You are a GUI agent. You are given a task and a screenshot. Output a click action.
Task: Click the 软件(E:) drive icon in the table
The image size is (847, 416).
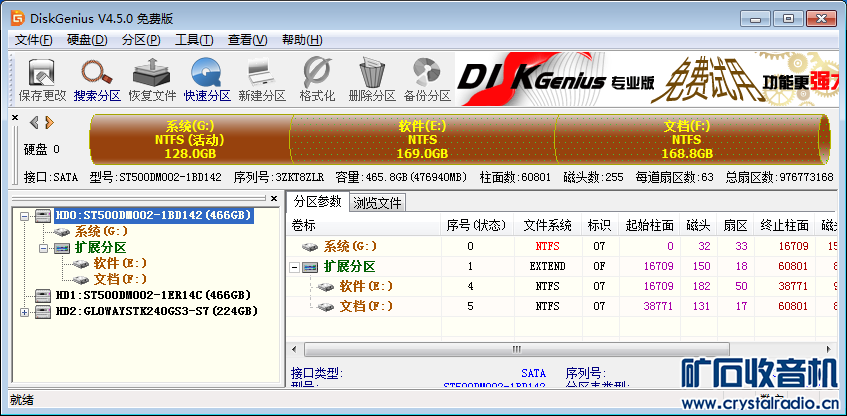[326, 286]
